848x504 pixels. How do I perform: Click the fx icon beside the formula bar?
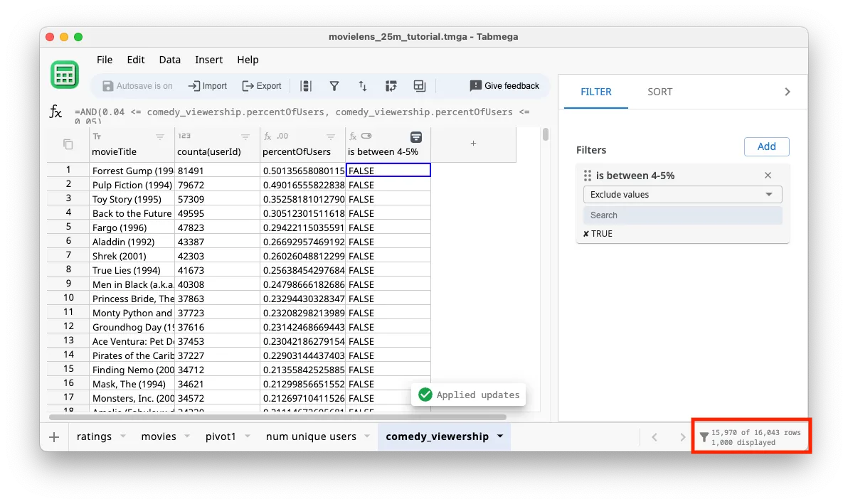[x=55, y=112]
